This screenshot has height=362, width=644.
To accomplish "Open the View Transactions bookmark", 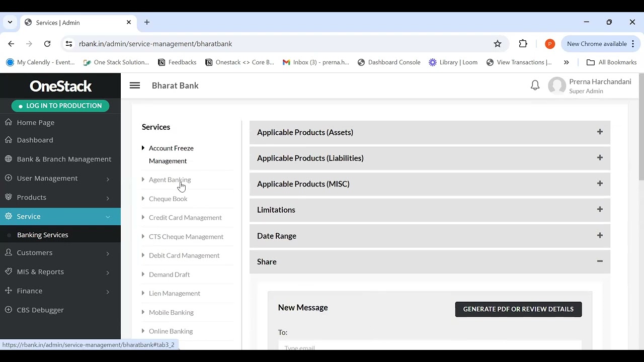I will point(519,62).
